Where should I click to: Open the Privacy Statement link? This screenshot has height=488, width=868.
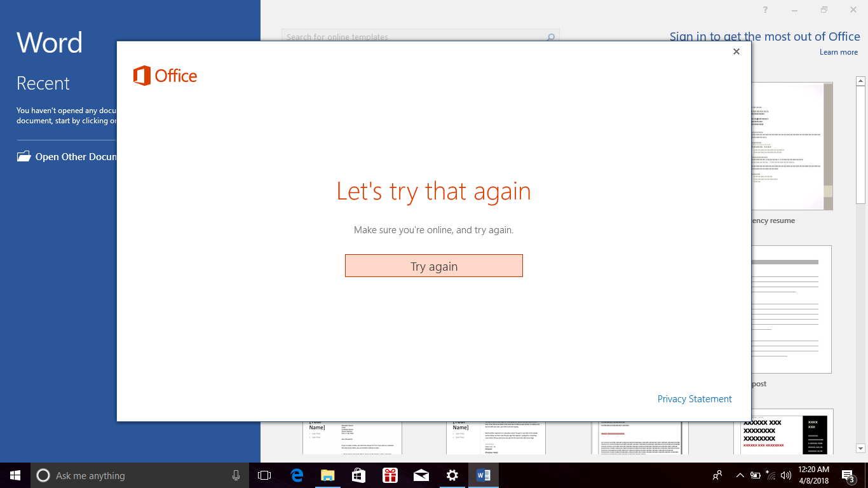[695, 399]
